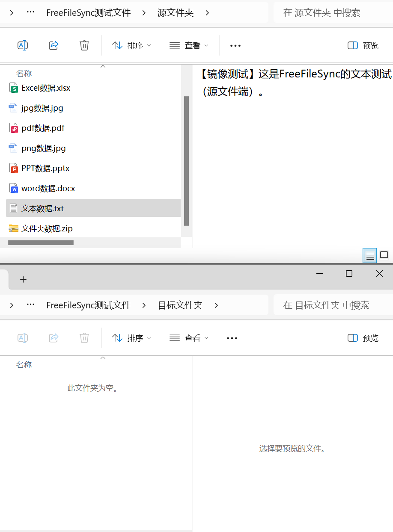
Task: Switch to details list view layout
Action: point(370,256)
